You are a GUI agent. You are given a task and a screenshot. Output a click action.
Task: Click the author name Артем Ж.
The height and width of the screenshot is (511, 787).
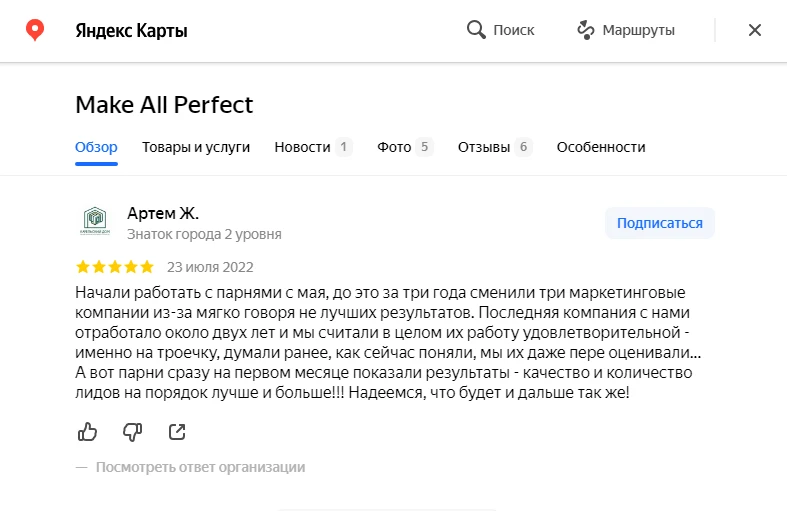[x=163, y=213]
